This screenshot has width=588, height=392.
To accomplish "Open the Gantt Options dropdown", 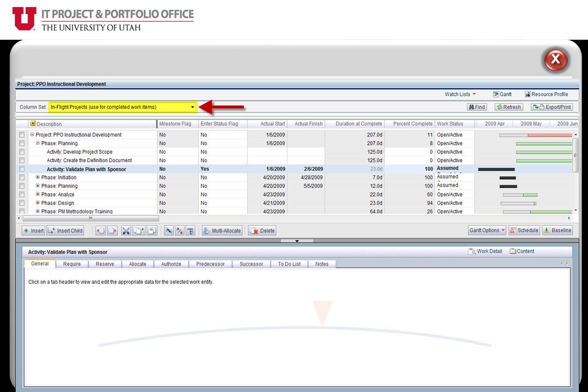I will [487, 230].
